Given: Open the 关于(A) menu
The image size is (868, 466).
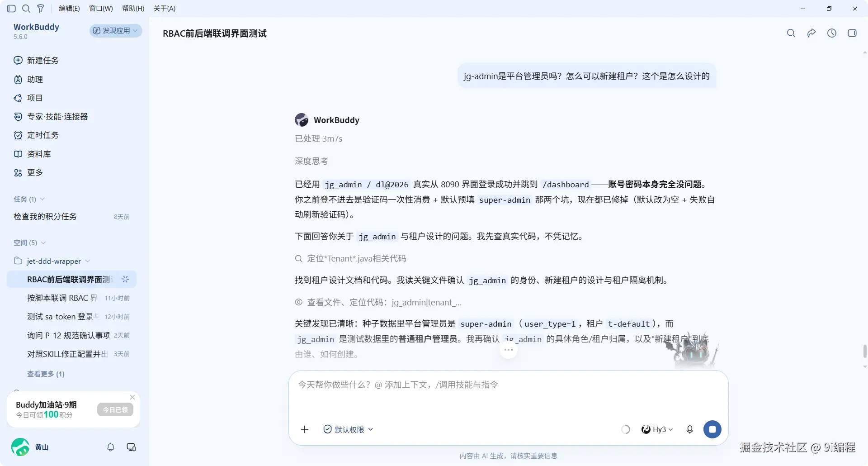Looking at the screenshot, I should [x=165, y=9].
